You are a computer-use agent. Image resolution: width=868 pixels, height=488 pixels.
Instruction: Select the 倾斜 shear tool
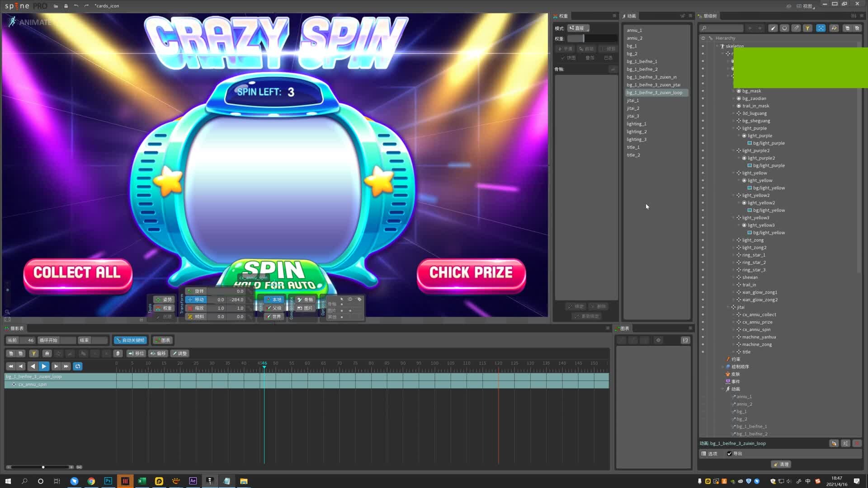click(x=196, y=317)
